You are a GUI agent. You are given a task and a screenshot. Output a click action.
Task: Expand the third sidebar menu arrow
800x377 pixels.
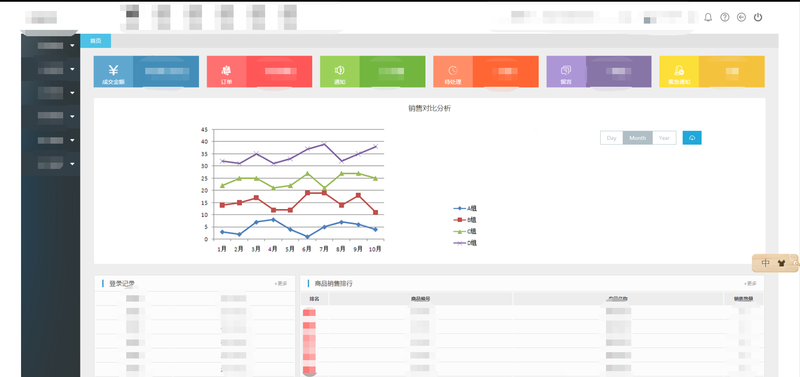pos(72,93)
